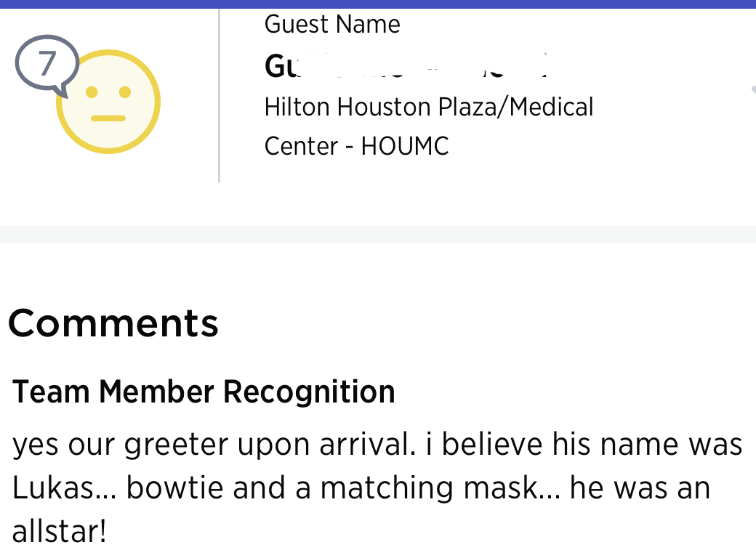756x558 pixels.
Task: Click the gray arrow at right edge
Action: tap(752, 89)
